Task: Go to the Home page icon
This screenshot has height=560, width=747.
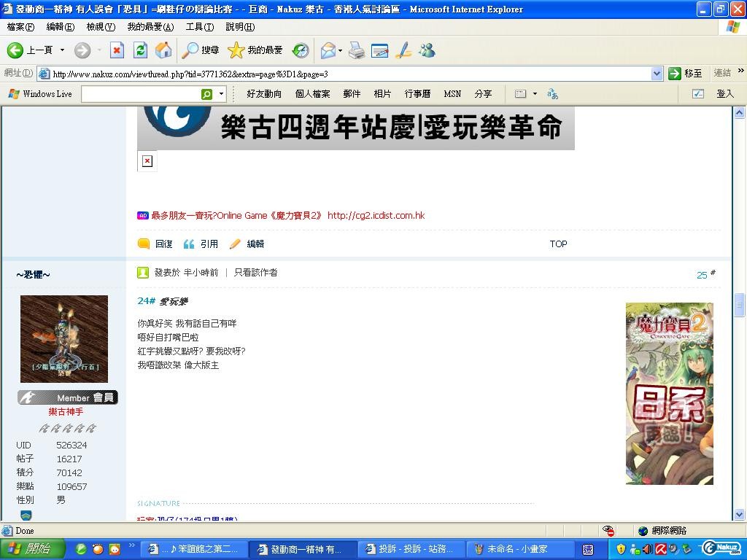Action: (x=164, y=50)
